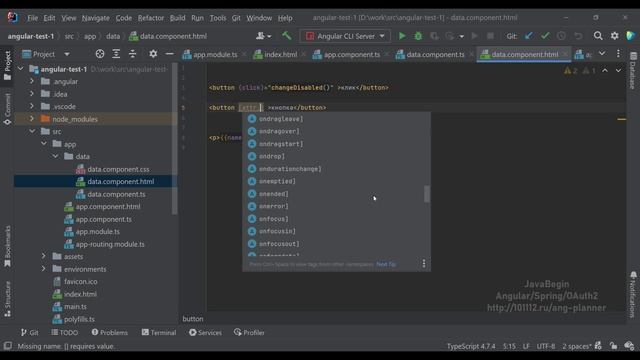The width and height of the screenshot is (640, 360).
Task: Run the Angular CLI Server configuration
Action: [402, 36]
